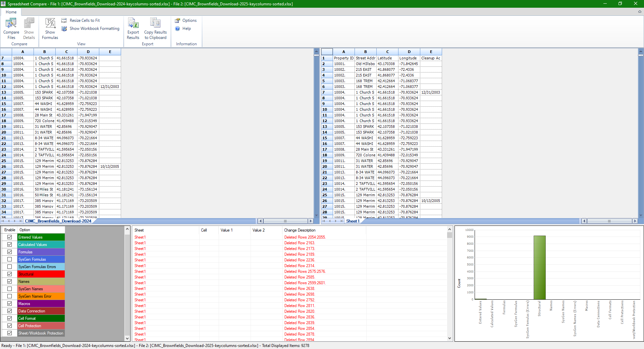Click Copy Results to Clipboard
This screenshot has height=349, width=644.
155,29
